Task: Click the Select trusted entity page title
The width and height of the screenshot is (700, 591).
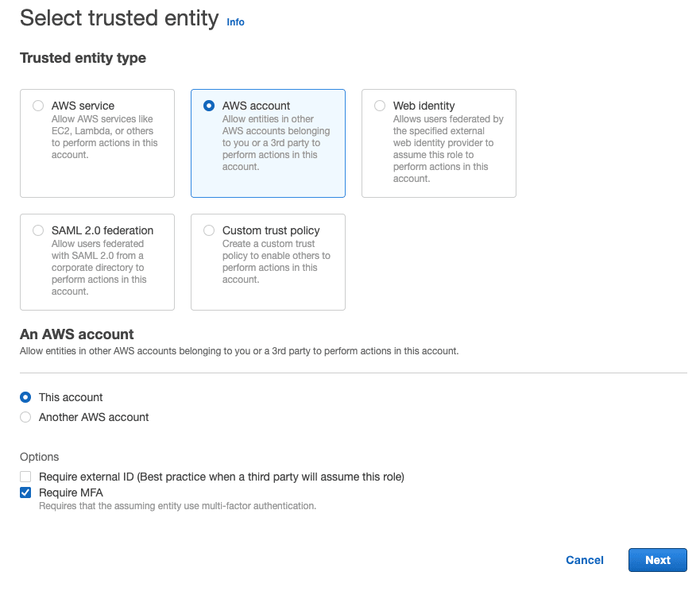Action: pos(118,17)
